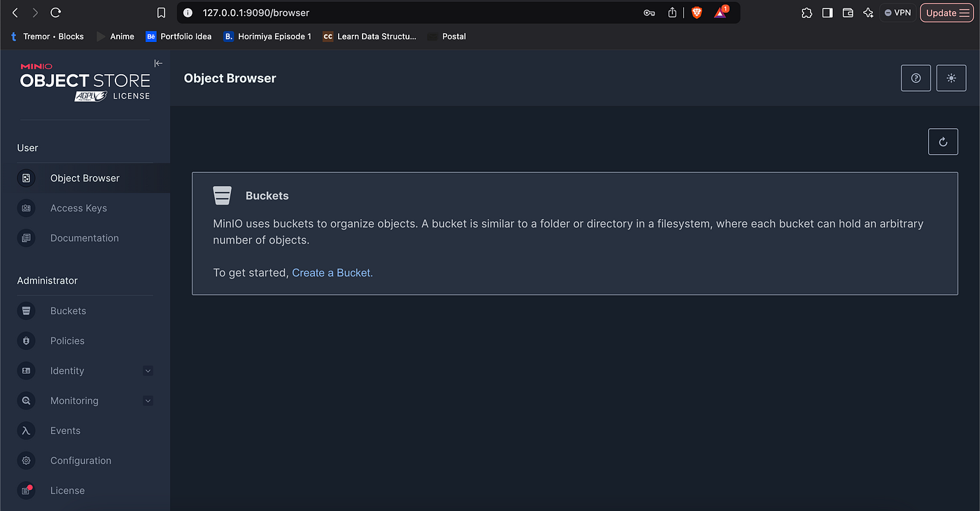The width and height of the screenshot is (980, 511).
Task: Open the Policies shield icon
Action: click(26, 341)
